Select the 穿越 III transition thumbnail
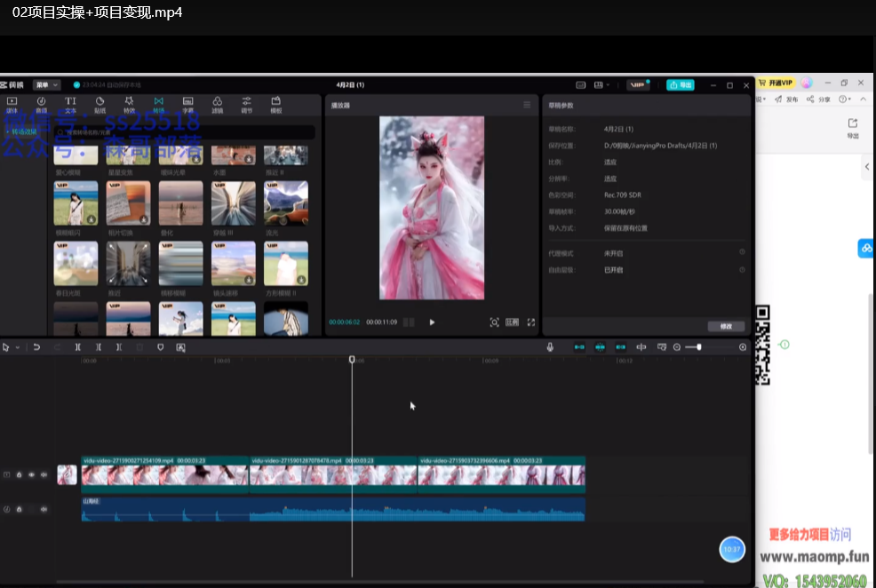 [233, 203]
